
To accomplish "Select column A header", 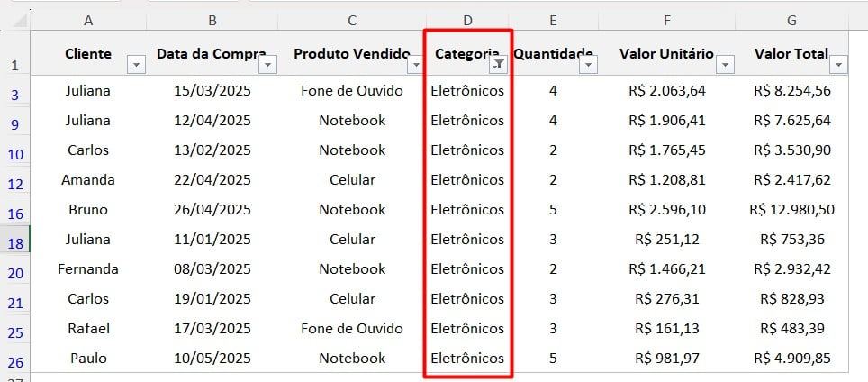I will (x=88, y=21).
